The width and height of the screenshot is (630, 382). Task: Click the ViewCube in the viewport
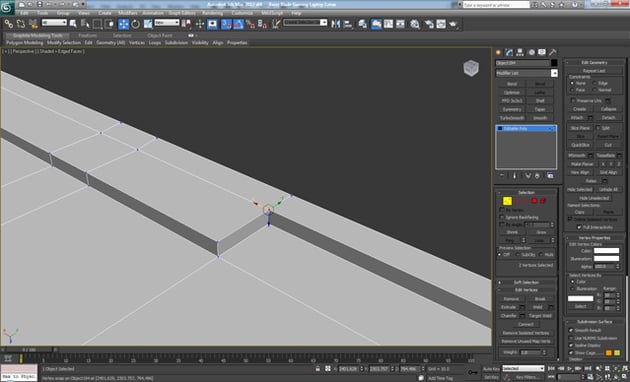(x=471, y=68)
